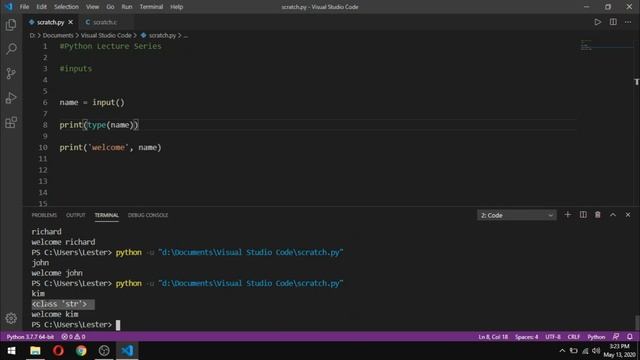Click the highlighted <class 'str'> terminal output
This screenshot has width=640, height=360.
[x=63, y=304]
